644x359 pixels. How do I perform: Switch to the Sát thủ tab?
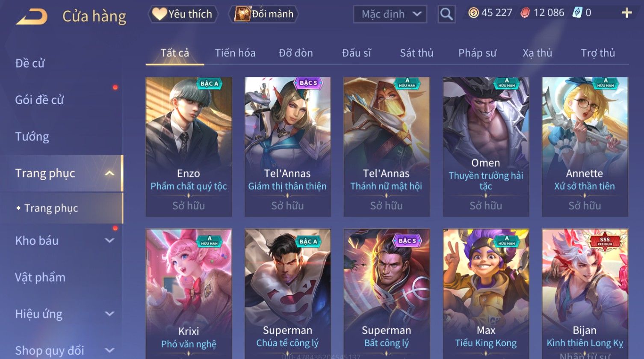[x=417, y=53]
